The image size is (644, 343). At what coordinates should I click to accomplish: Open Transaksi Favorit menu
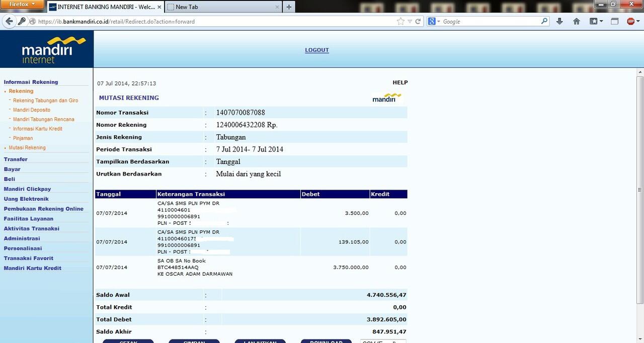click(29, 258)
